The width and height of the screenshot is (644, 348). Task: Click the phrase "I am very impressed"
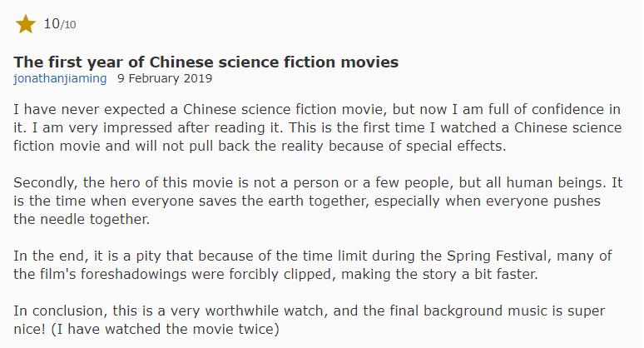tap(102, 128)
